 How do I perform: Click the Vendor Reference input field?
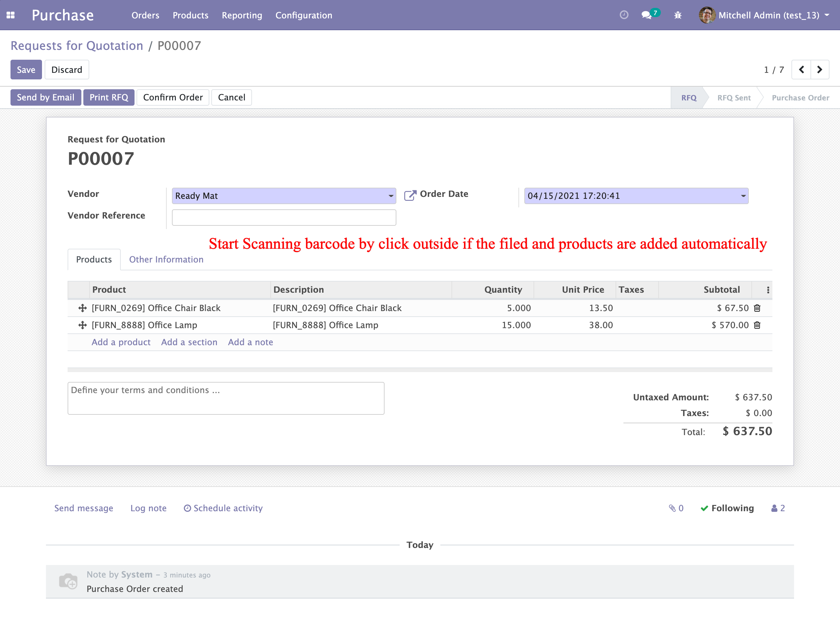pos(284,218)
